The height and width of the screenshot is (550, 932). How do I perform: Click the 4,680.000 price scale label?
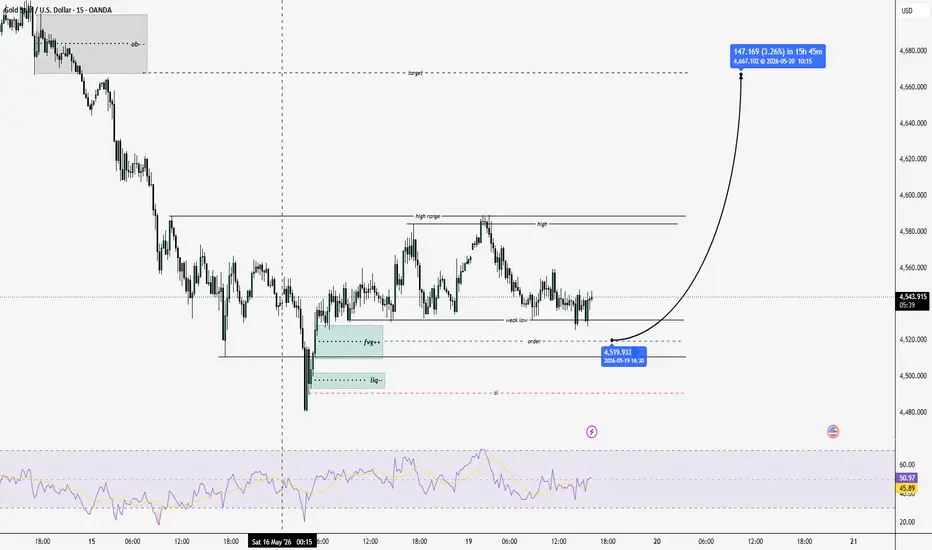[913, 51]
